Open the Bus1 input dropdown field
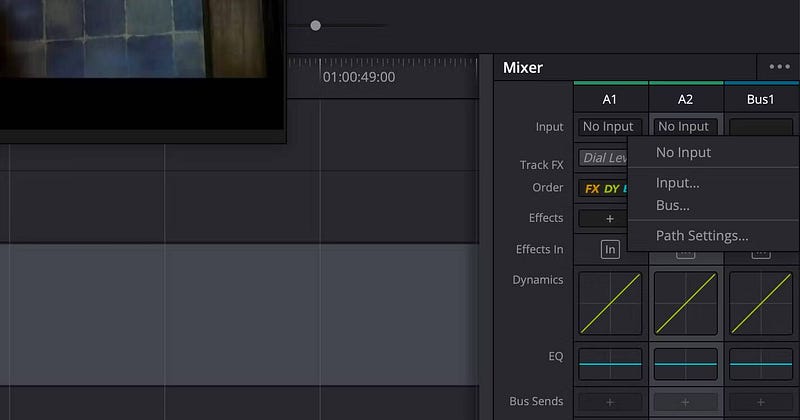The width and height of the screenshot is (800, 420). click(x=760, y=127)
